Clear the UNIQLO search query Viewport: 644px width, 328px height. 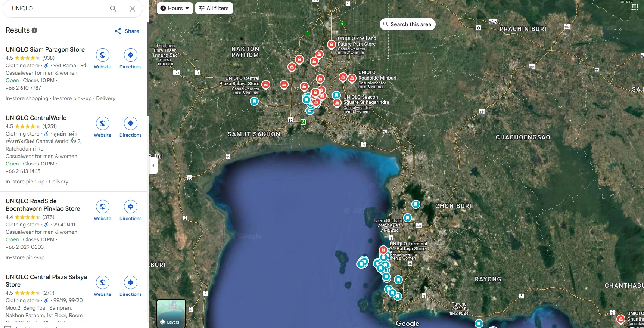point(133,9)
